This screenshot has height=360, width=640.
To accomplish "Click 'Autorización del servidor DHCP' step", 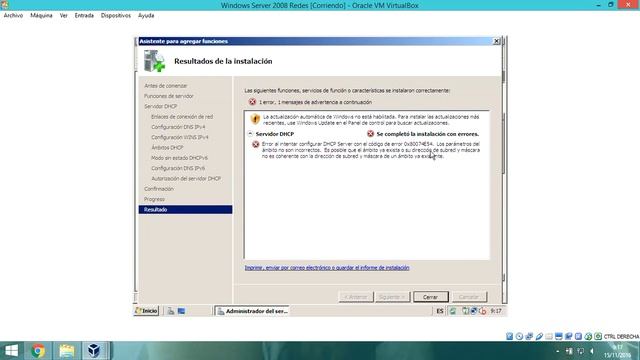I will click(x=186, y=178).
